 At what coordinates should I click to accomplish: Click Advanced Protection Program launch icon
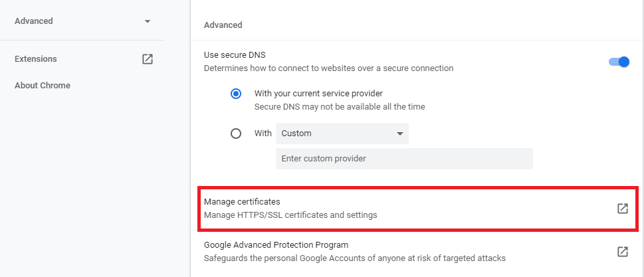(x=622, y=252)
